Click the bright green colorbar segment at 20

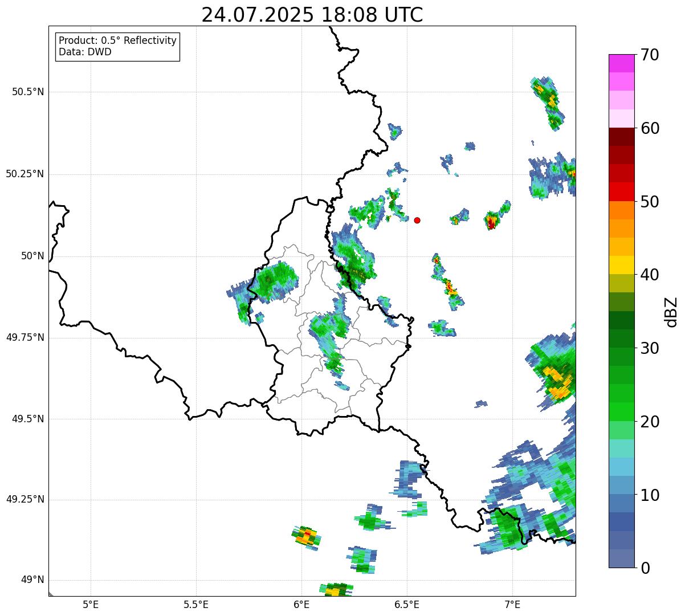click(x=622, y=412)
